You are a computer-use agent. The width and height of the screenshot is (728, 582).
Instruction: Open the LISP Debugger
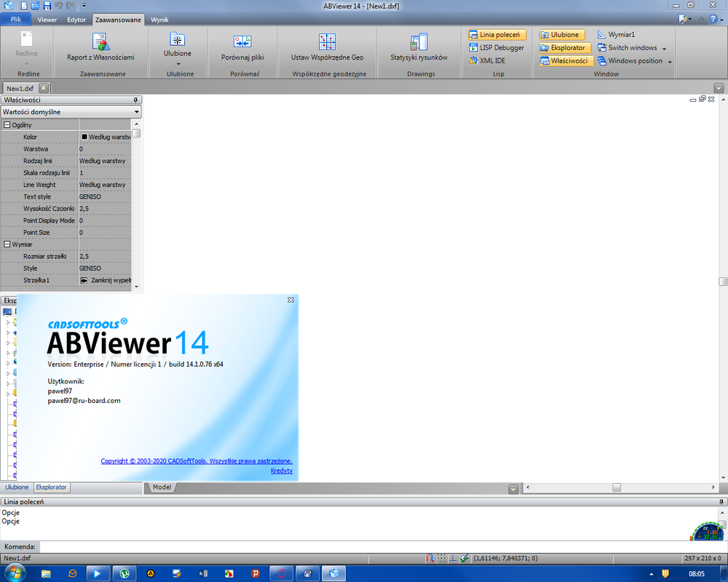(x=496, y=48)
